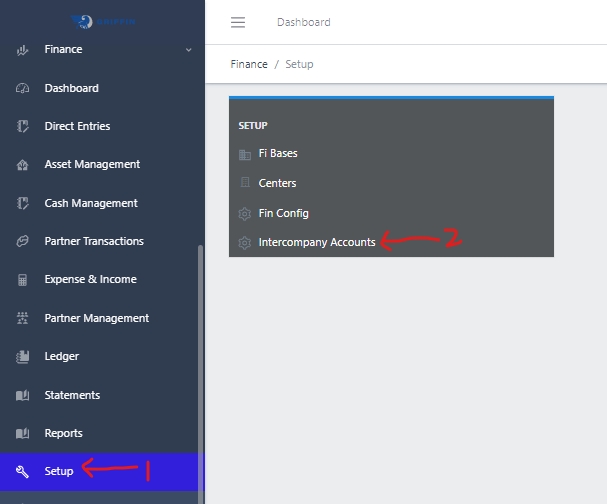Click the Centers building icon
The image size is (607, 504).
[245, 182]
